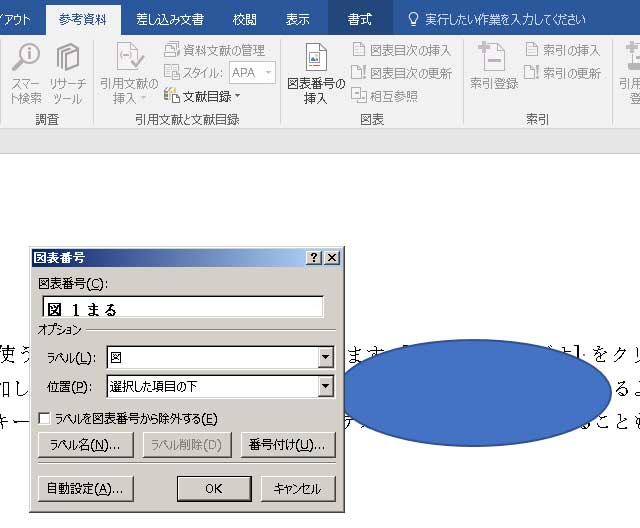The image size is (640, 528).
Task: Click 図表番号の挿入 (Insert Caption) icon
Action: tap(315, 73)
